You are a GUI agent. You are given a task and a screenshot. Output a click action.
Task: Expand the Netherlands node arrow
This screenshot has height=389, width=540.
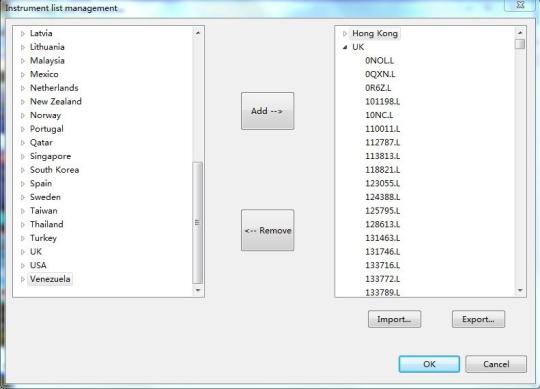tap(23, 88)
